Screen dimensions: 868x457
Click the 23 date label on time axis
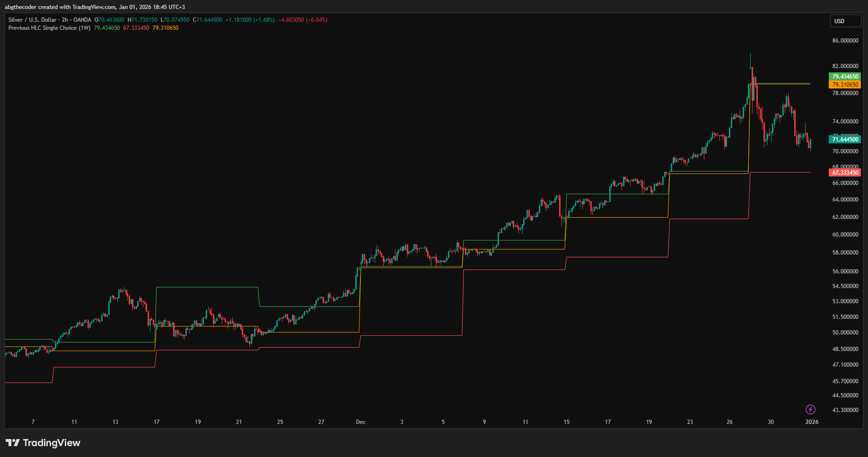tap(690, 422)
